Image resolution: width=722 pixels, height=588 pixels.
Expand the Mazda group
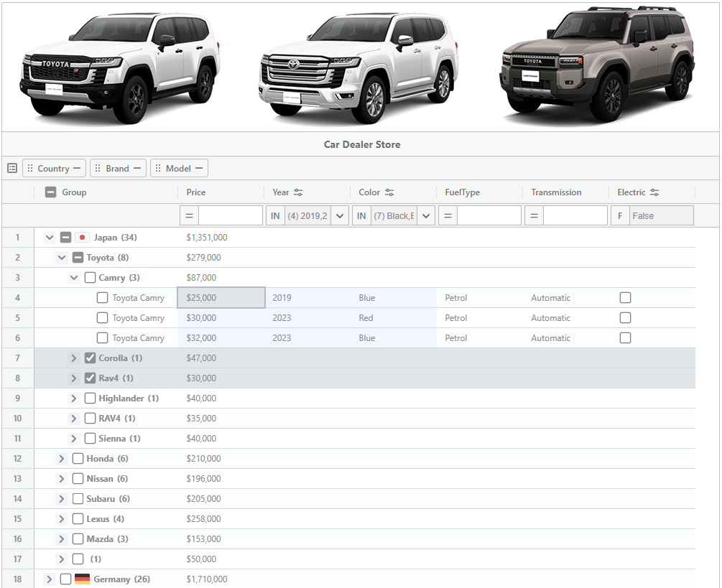62,538
